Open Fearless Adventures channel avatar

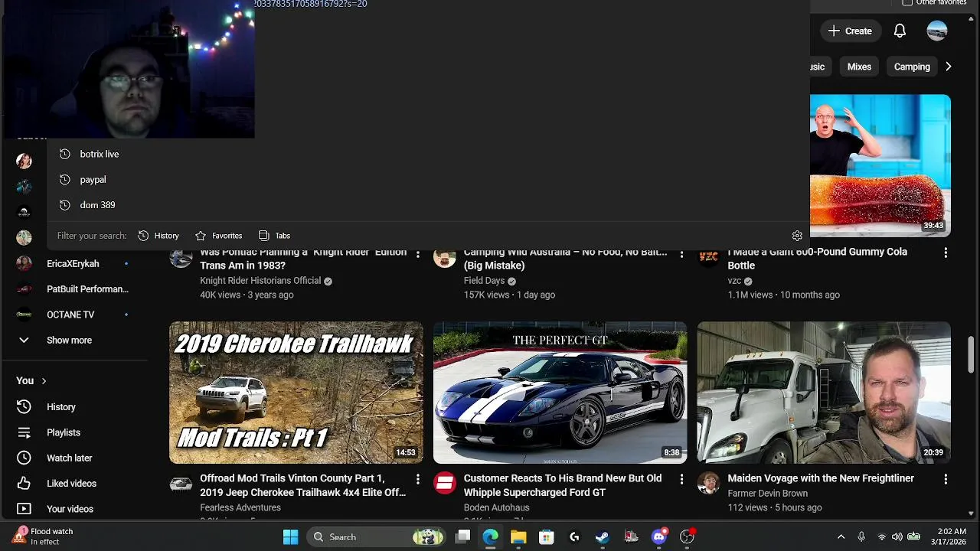point(181,484)
